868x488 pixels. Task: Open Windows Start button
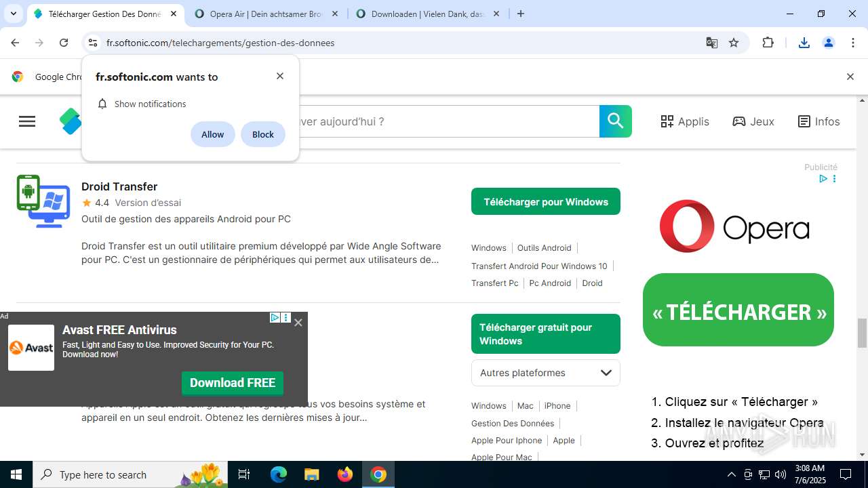(x=16, y=474)
